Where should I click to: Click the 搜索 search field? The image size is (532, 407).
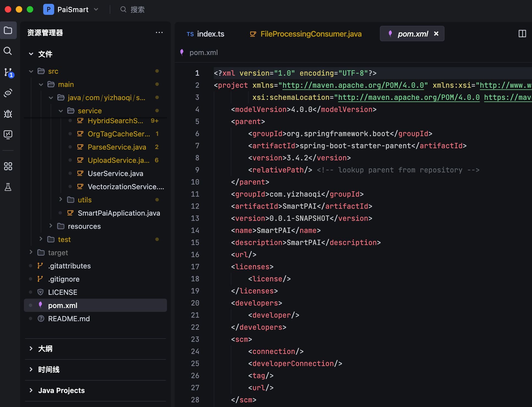[x=138, y=10]
